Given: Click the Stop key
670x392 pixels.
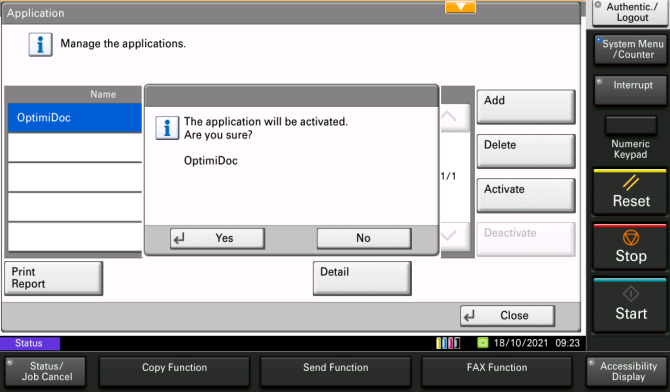Looking at the screenshot, I should 630,247.
